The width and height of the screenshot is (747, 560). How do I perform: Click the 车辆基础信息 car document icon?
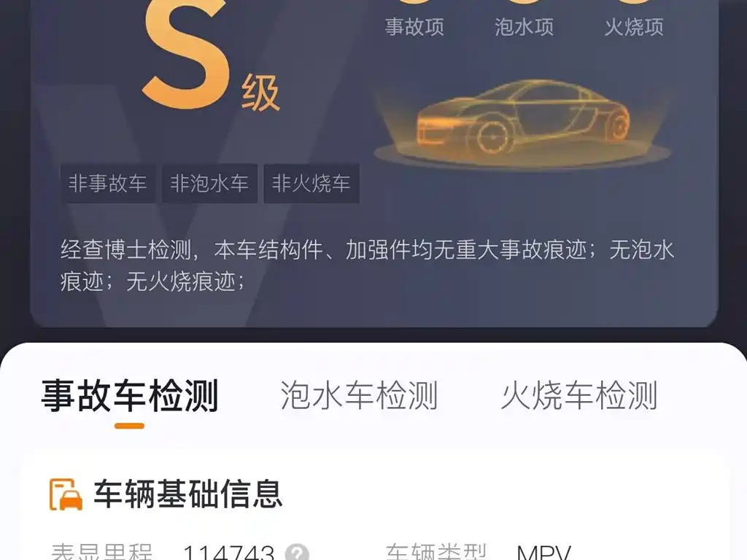(66, 494)
